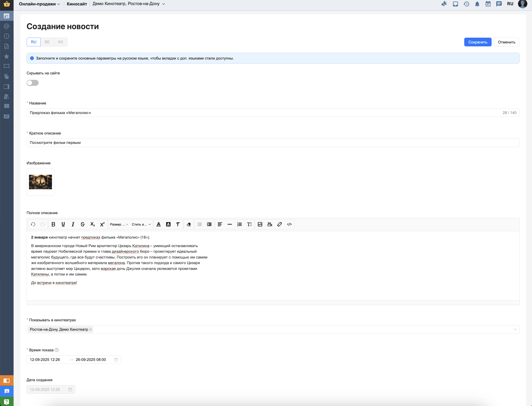Screen dimensions: 532x406
Task: Open the text color picker
Action: click(159, 224)
